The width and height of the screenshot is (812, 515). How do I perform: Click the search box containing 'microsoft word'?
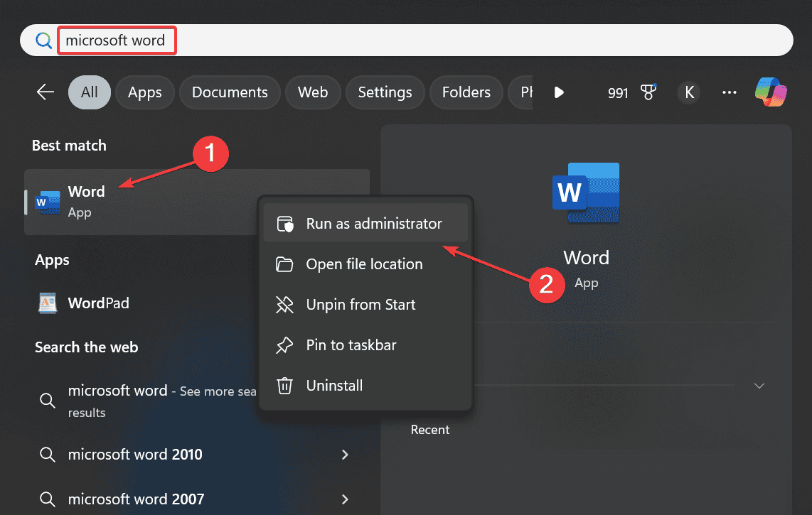(x=407, y=40)
